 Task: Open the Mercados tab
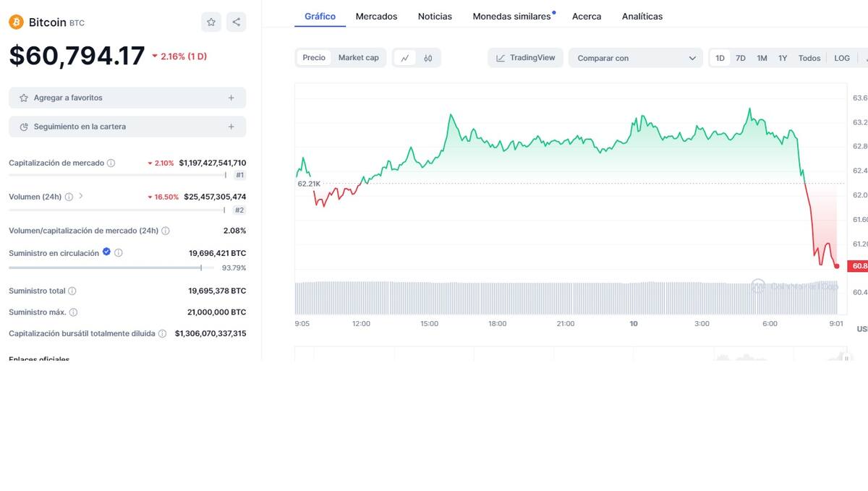(376, 16)
